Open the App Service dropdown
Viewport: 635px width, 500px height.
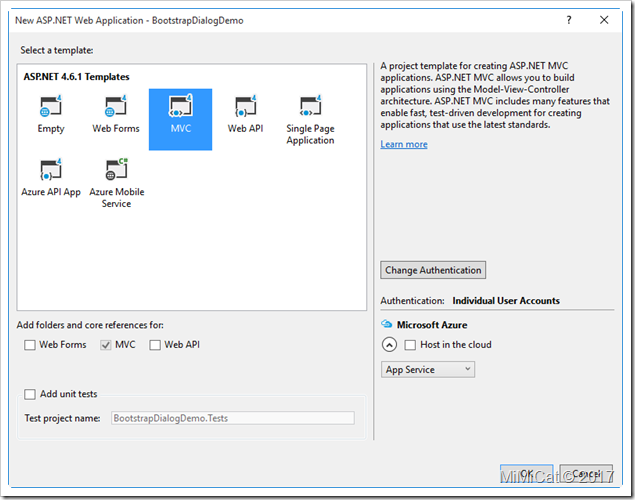coord(428,369)
